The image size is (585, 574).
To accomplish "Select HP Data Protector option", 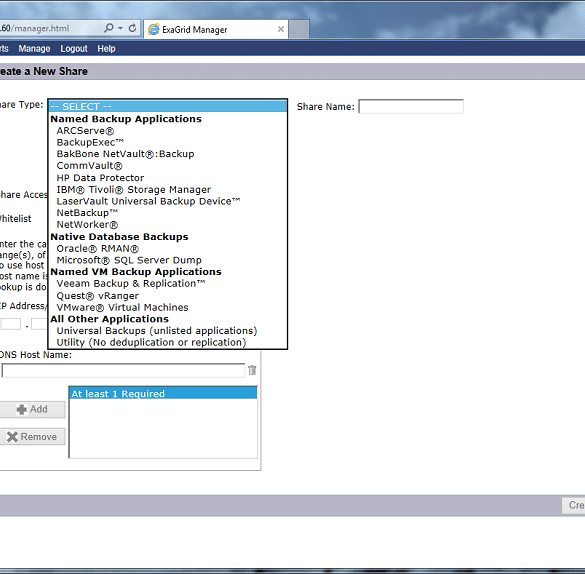I will (x=168, y=178).
